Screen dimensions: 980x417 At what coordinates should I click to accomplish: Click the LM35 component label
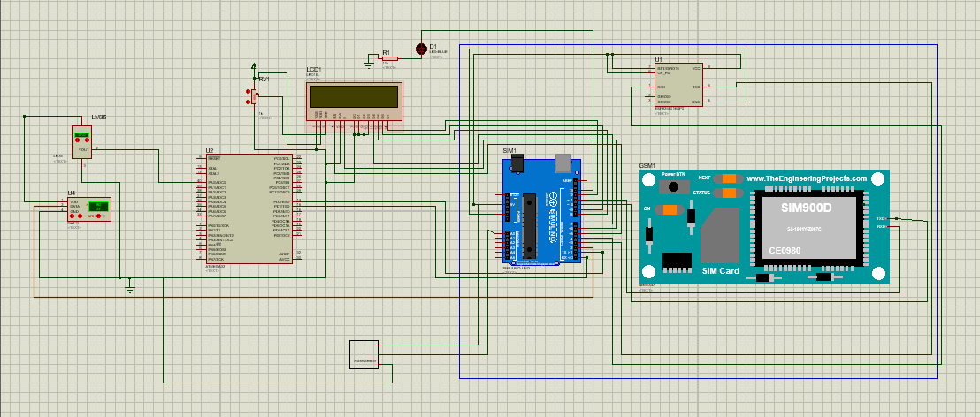[99, 118]
